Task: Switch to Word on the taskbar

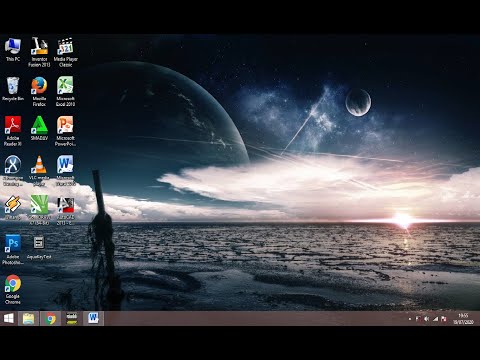Action: pos(93,319)
